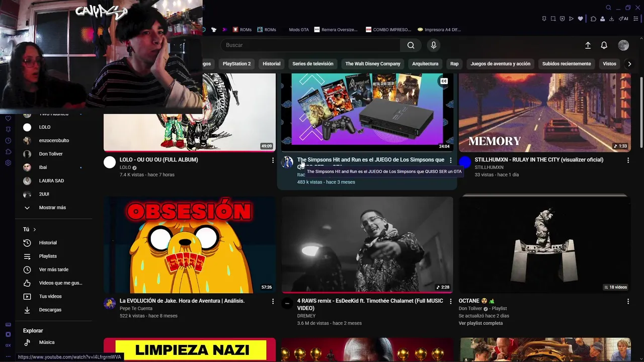
Task: Open more options for The Simpsons Hit and Run video
Action: click(450, 160)
